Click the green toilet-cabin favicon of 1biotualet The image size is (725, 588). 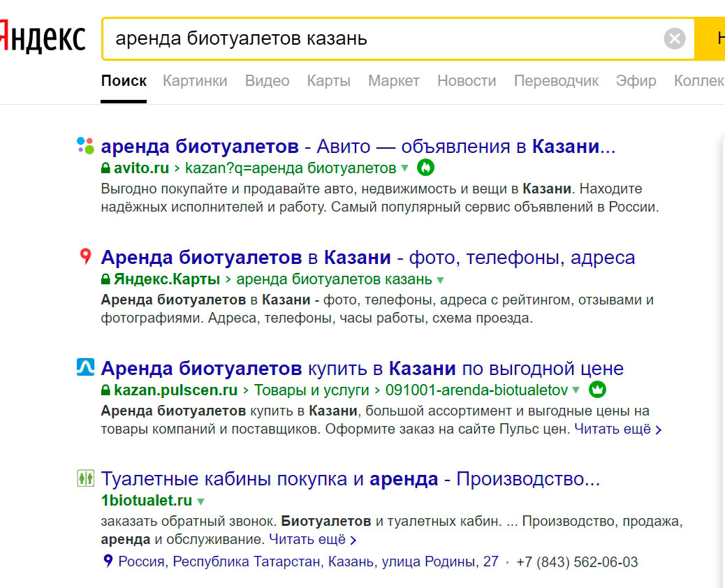coord(85,478)
